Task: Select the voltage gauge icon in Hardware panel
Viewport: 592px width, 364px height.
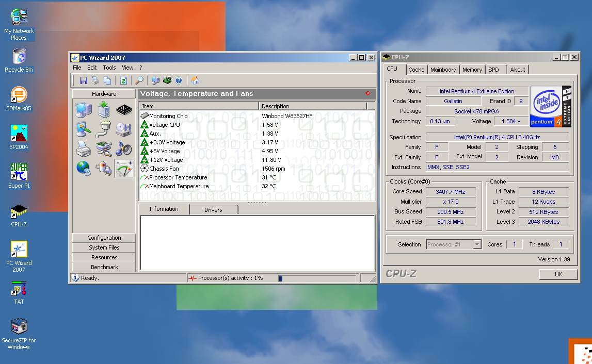Action: (x=124, y=169)
